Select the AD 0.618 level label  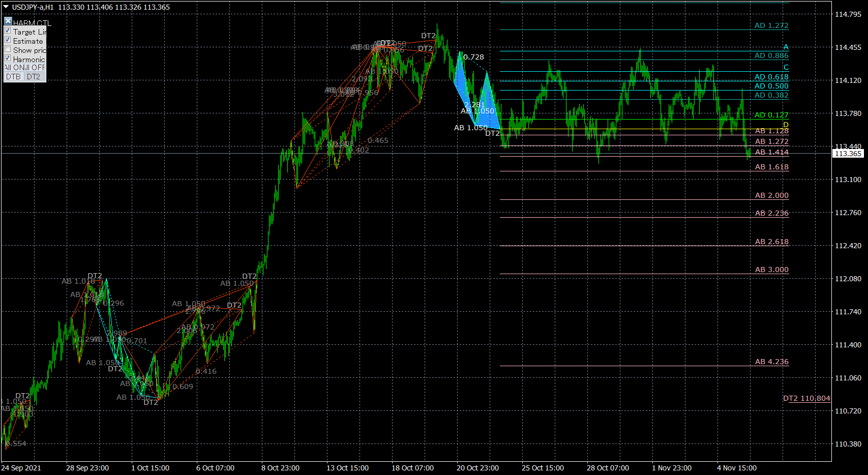771,77
